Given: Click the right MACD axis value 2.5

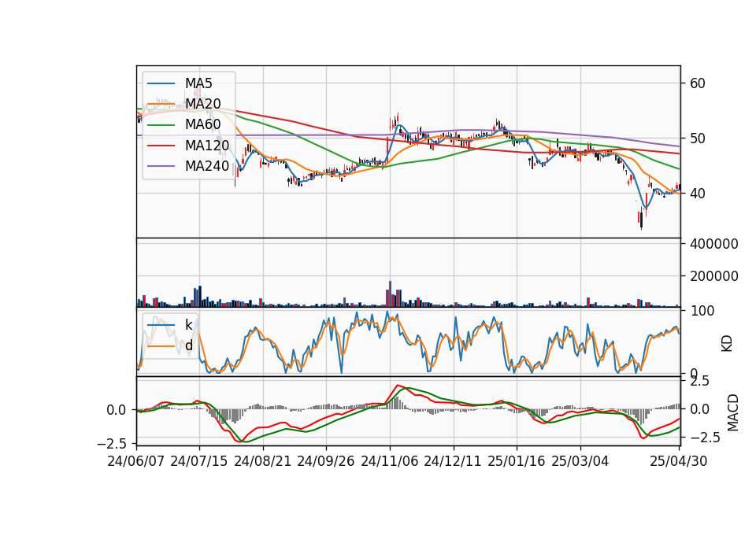Looking at the screenshot, I should tap(700, 382).
